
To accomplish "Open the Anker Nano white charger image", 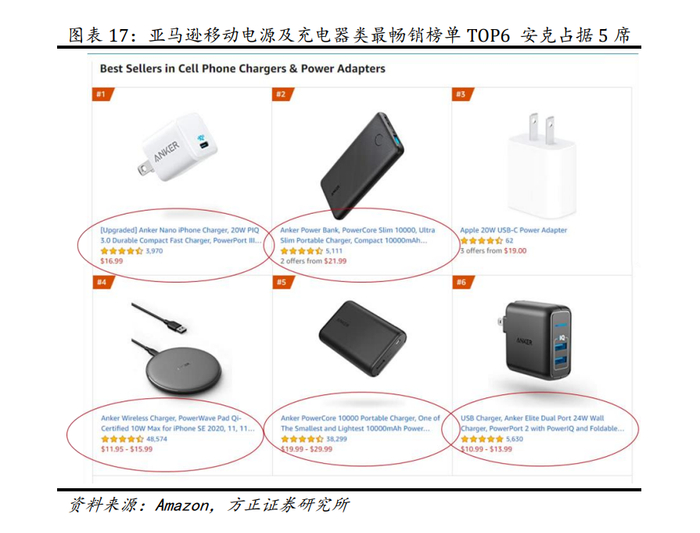I will (177, 147).
